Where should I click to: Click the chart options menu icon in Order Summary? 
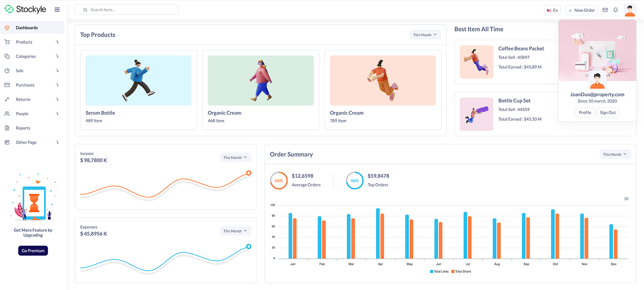626,199
